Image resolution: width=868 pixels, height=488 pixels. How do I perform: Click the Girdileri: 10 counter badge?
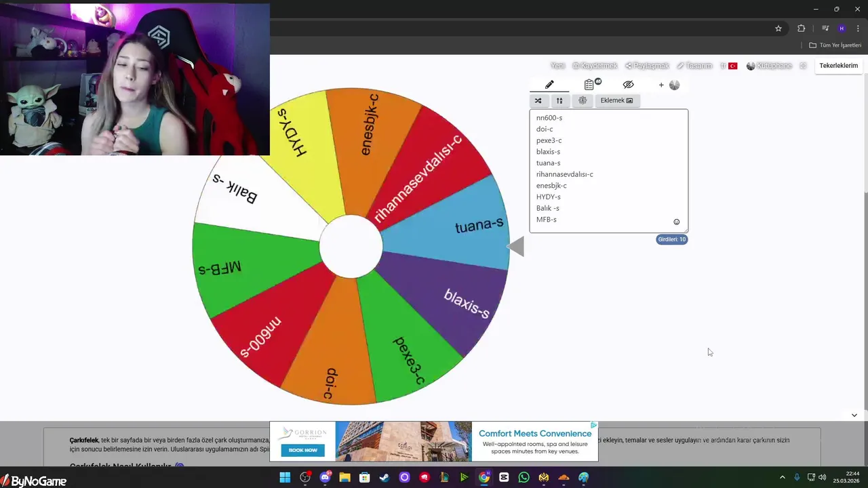tap(672, 239)
